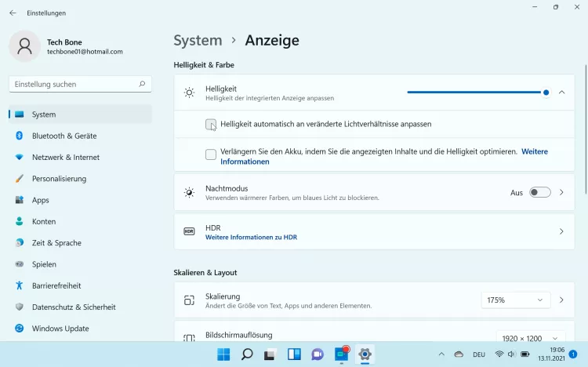The width and height of the screenshot is (588, 367).
Task: Click the Apps sidebar icon
Action: pyautogui.click(x=19, y=200)
